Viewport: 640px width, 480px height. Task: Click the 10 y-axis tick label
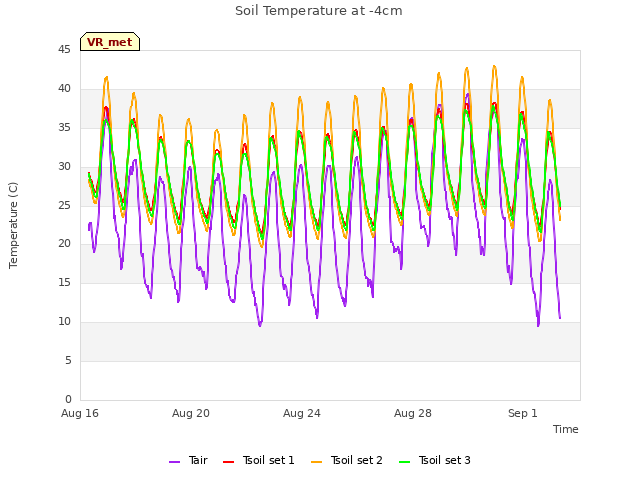[x=64, y=322]
